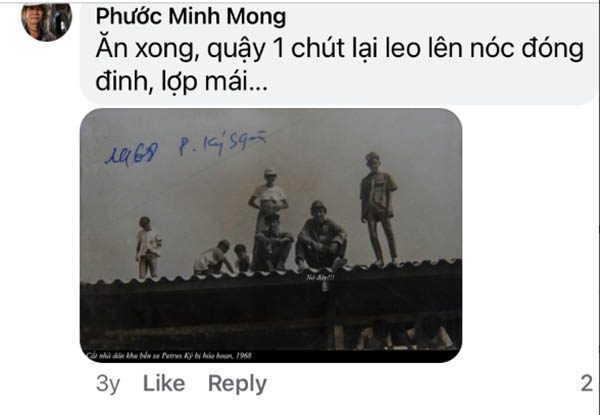The image size is (600, 415).
Task: Click the crouching man wearing a helmet
Action: click(x=321, y=236)
